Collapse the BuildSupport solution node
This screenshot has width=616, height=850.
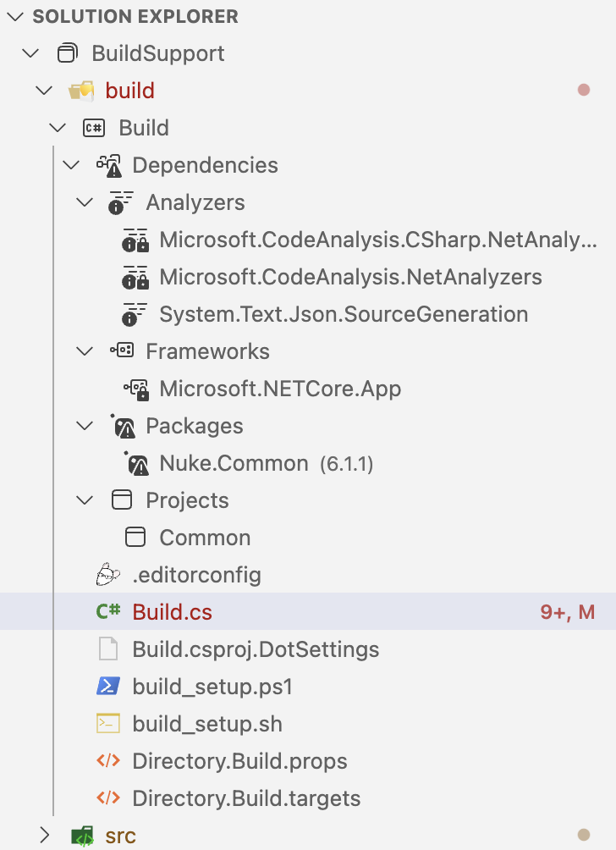(30, 52)
